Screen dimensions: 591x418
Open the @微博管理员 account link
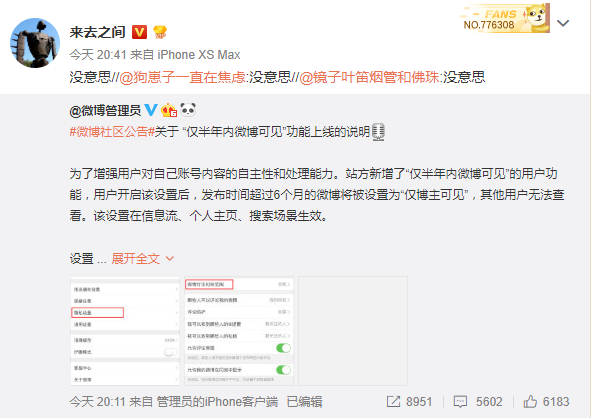105,110
